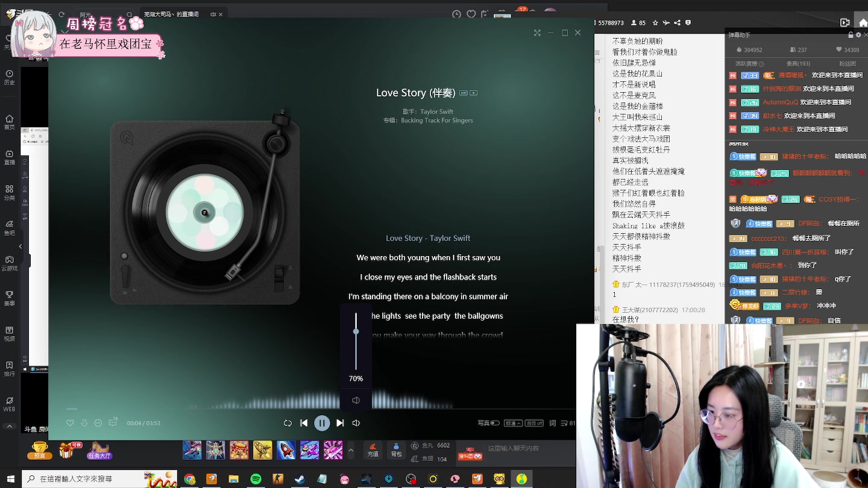Click danmaku "哈哈哈哈哈" from 猪猪的十年老粉
This screenshot has height=488, width=868.
tap(850, 157)
